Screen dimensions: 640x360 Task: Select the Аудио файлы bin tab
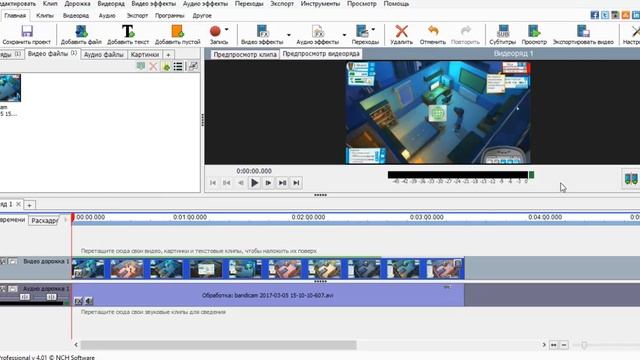pos(104,55)
